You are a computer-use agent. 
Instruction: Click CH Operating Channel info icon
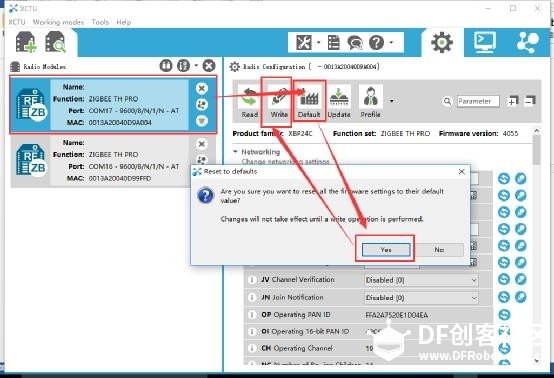252,348
